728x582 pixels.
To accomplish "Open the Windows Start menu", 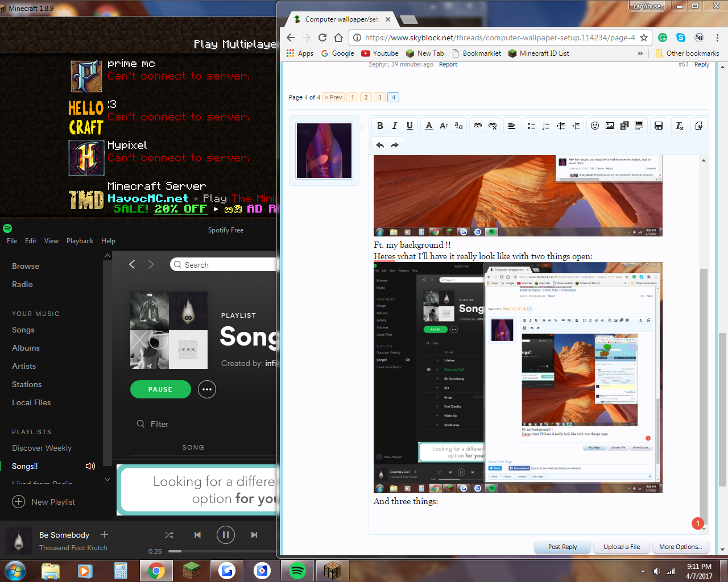I will point(15,571).
